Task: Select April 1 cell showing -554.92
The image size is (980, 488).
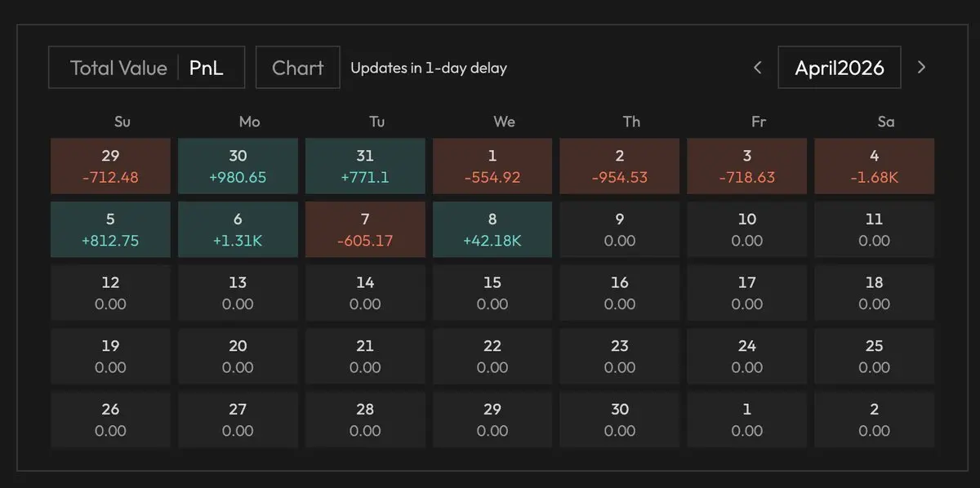Action: point(492,166)
